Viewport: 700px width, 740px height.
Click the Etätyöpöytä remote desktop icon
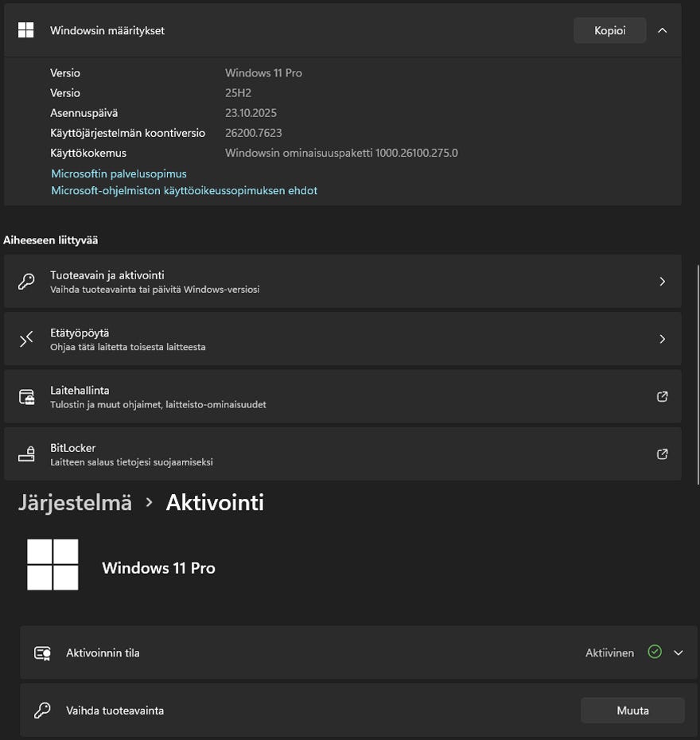click(x=26, y=339)
